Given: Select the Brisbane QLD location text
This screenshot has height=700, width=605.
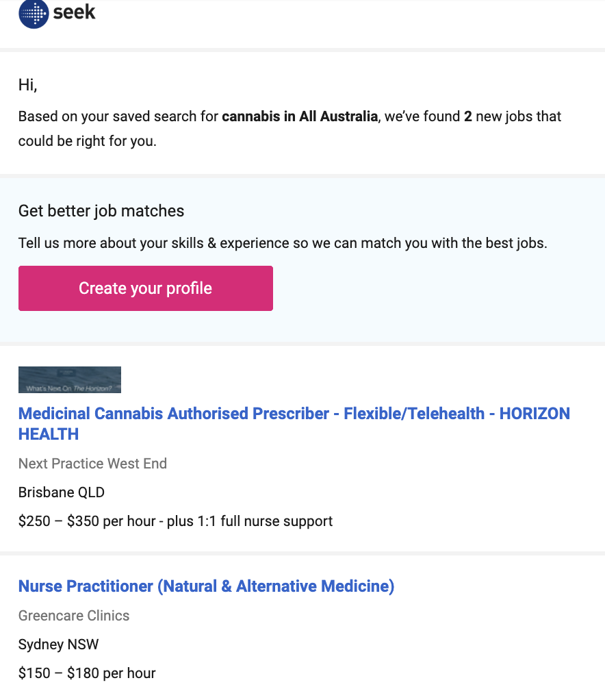Looking at the screenshot, I should (x=62, y=492).
